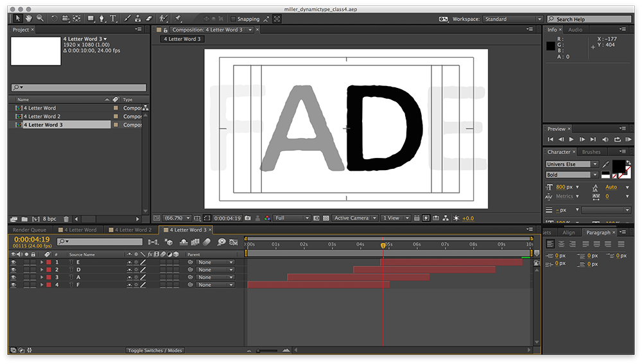
Task: Toggle solo switch for layer D
Action: tap(26, 270)
